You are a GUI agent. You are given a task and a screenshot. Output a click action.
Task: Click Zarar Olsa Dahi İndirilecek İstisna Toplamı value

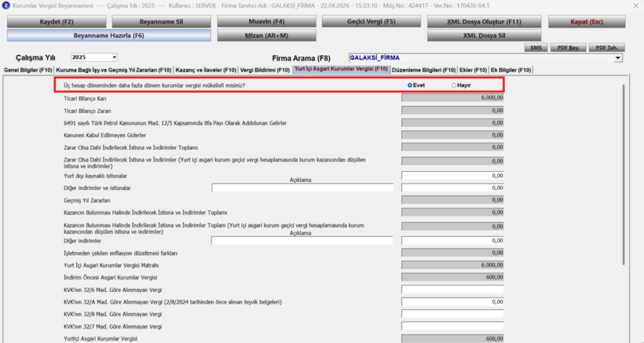453,147
